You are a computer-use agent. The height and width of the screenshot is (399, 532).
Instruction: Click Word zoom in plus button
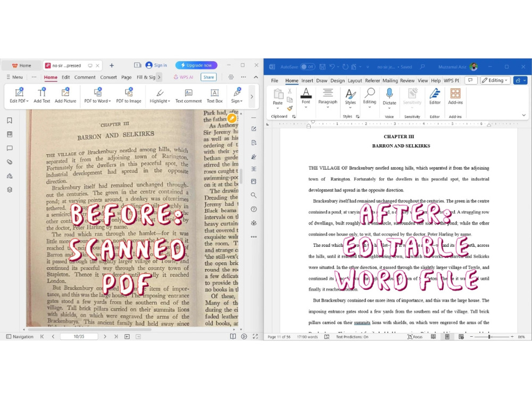click(512, 337)
